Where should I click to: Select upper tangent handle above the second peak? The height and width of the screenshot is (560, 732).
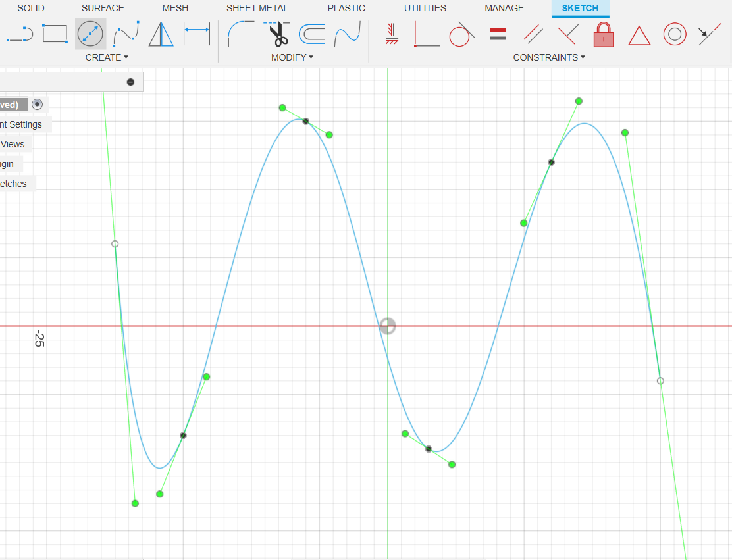click(579, 101)
